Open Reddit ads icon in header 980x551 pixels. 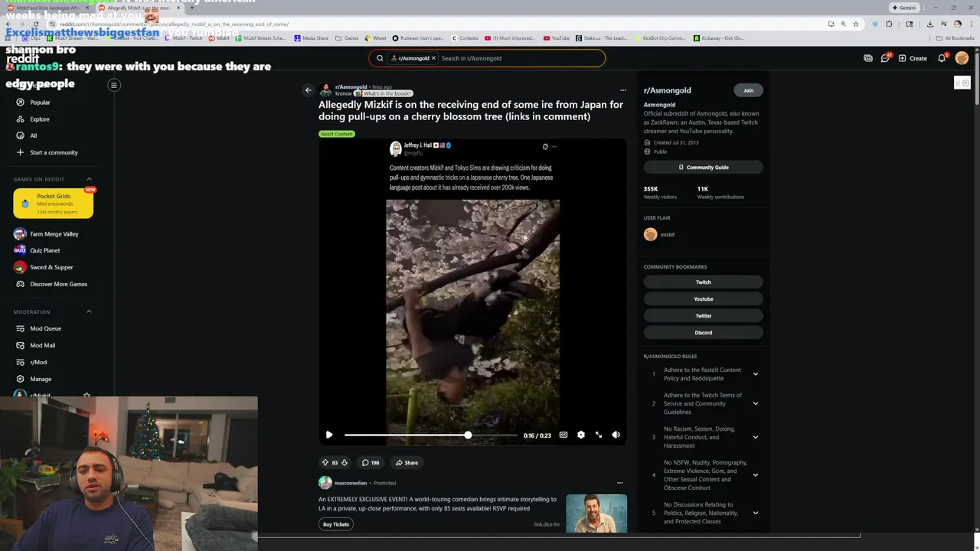pyautogui.click(x=868, y=58)
